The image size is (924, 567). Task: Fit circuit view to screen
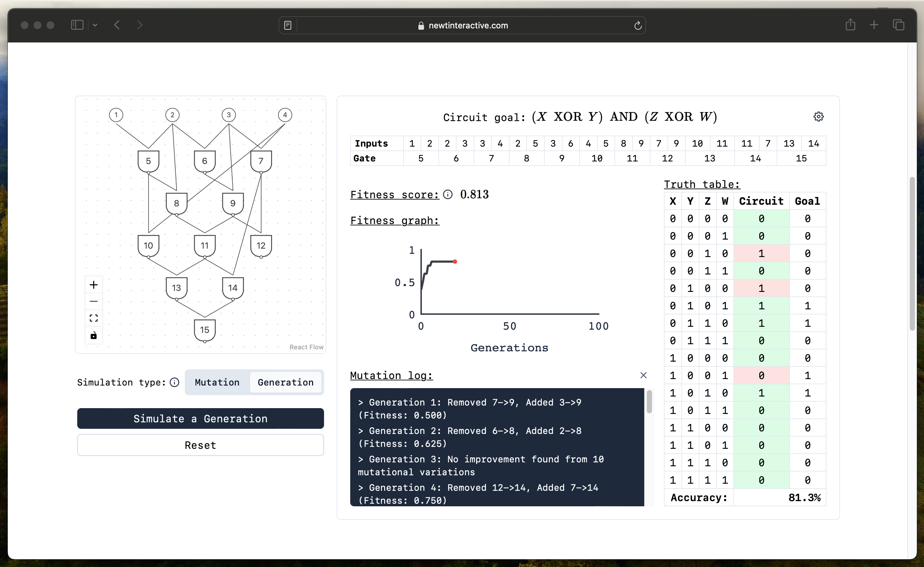(93, 318)
